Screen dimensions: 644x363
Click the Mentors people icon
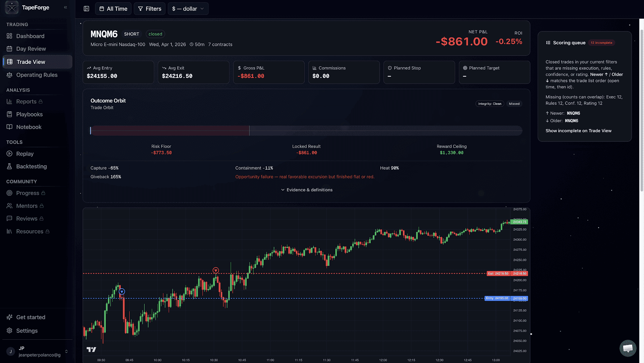[x=9, y=206]
